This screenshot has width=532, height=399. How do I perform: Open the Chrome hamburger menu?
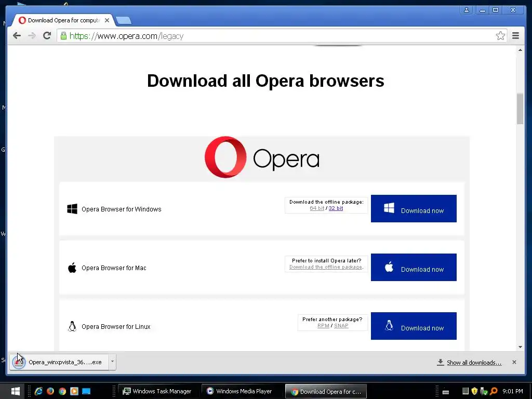pyautogui.click(x=515, y=36)
